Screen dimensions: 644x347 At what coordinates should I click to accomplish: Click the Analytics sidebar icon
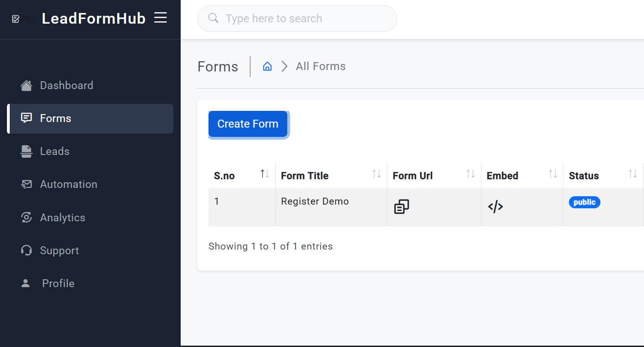coord(26,217)
